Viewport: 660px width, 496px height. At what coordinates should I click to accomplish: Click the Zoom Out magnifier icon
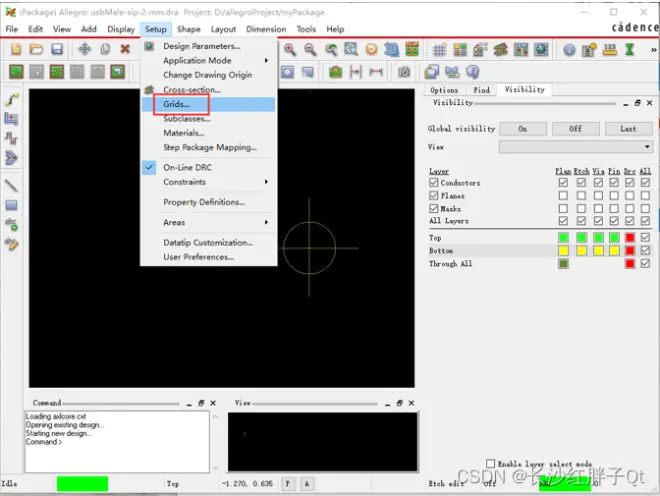pos(310,50)
